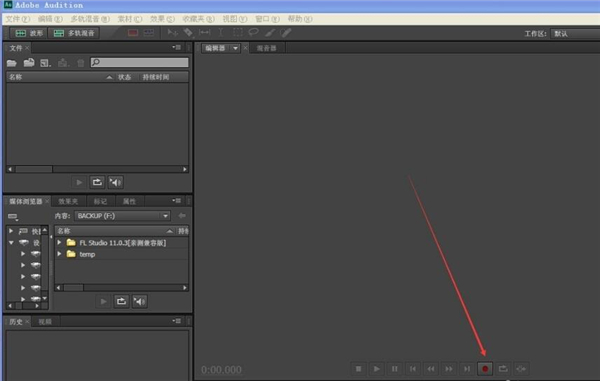This screenshot has width=600, height=381.
Task: Open the 窗口 (Window) menu
Action: click(x=267, y=19)
